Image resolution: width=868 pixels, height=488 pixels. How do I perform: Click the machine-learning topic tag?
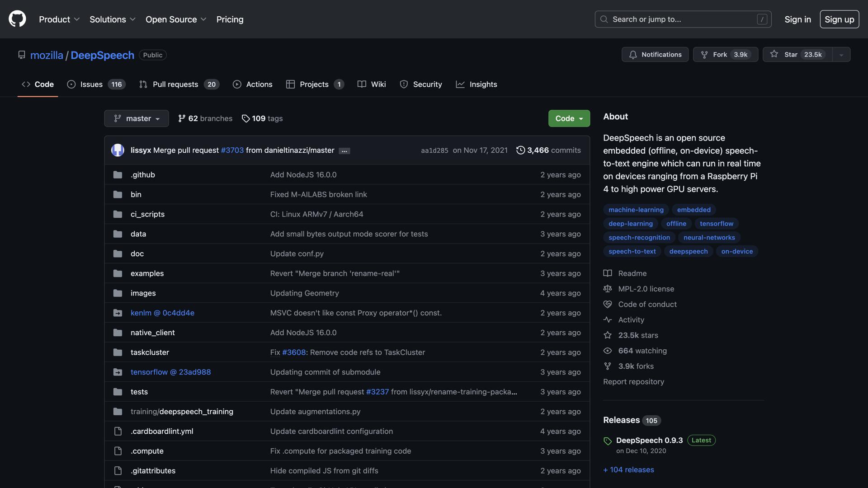point(636,210)
